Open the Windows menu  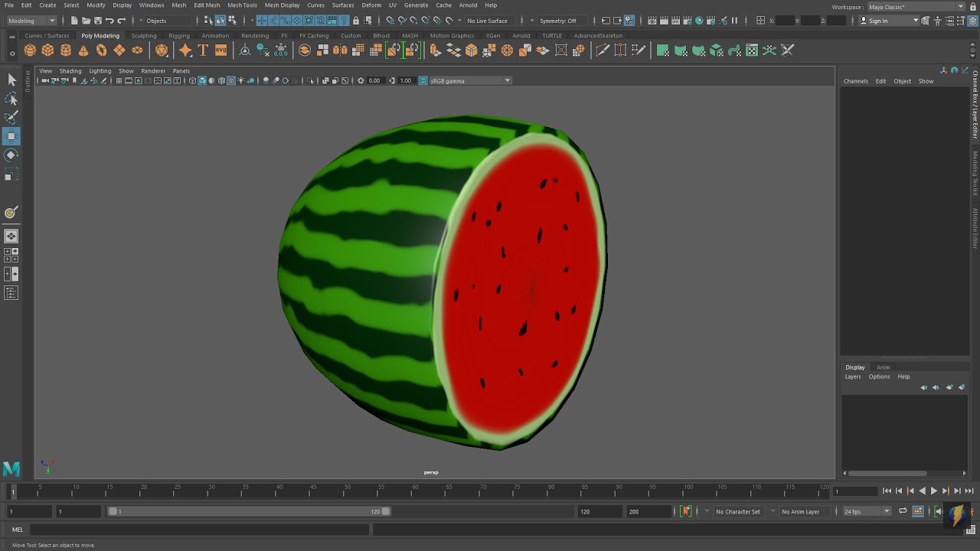coord(152,5)
